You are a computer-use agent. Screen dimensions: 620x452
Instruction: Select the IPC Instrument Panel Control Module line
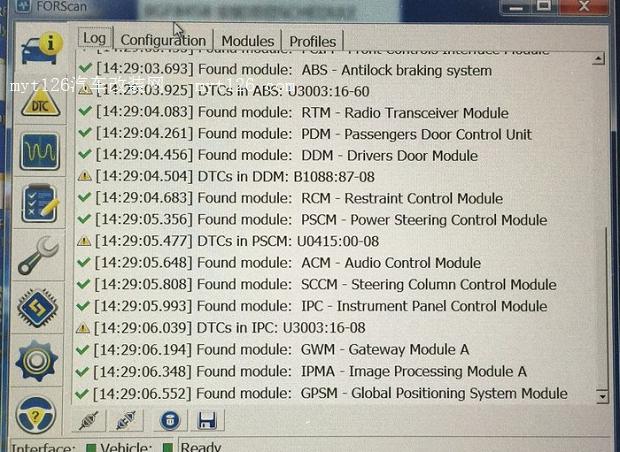pyautogui.click(x=312, y=306)
